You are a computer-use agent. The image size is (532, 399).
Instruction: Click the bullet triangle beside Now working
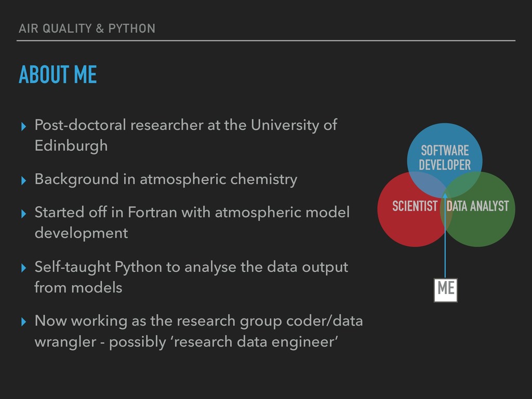[23, 322]
